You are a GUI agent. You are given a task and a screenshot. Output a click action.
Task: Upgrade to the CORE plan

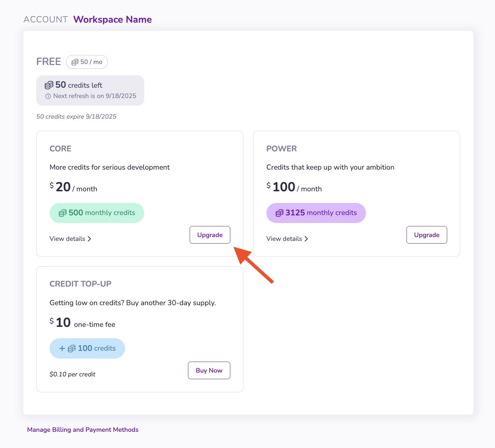[x=210, y=235]
